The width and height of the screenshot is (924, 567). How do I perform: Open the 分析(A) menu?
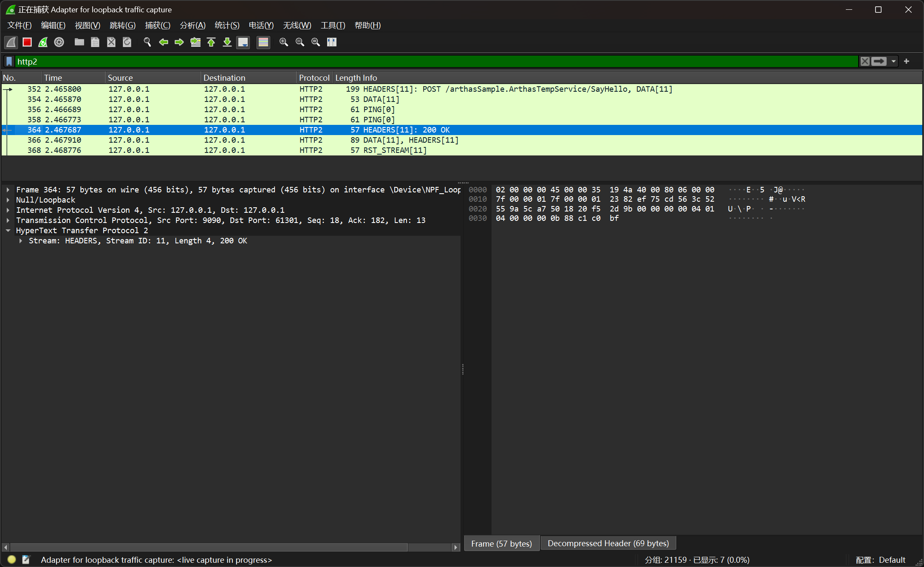192,25
